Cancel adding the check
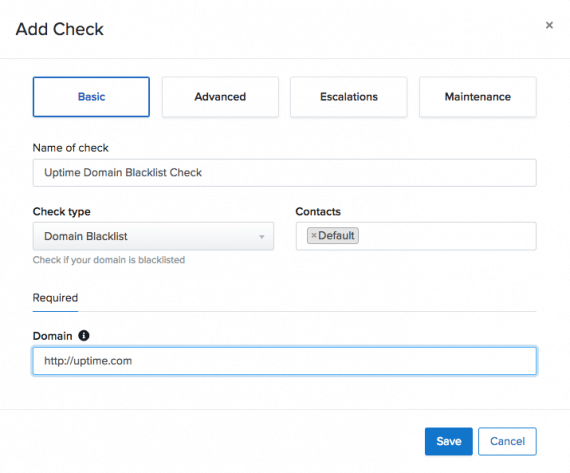570x473 pixels. (507, 441)
